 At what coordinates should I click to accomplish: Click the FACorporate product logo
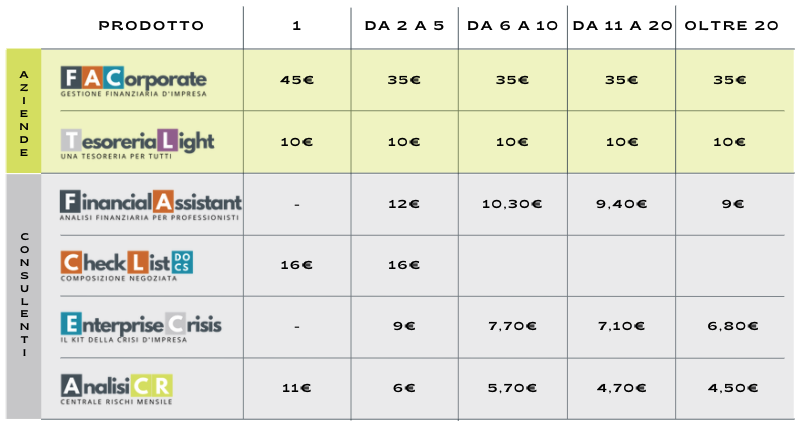click(x=134, y=82)
